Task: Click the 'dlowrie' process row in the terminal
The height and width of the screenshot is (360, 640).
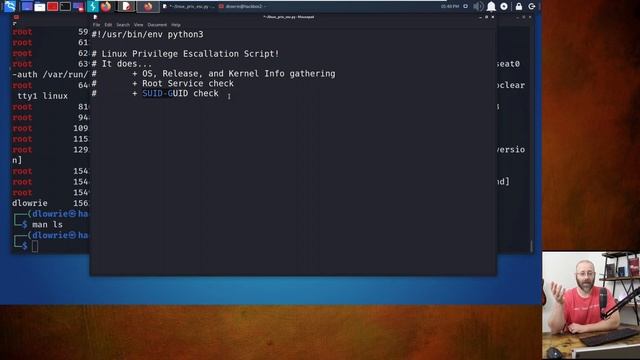Action: pos(50,203)
